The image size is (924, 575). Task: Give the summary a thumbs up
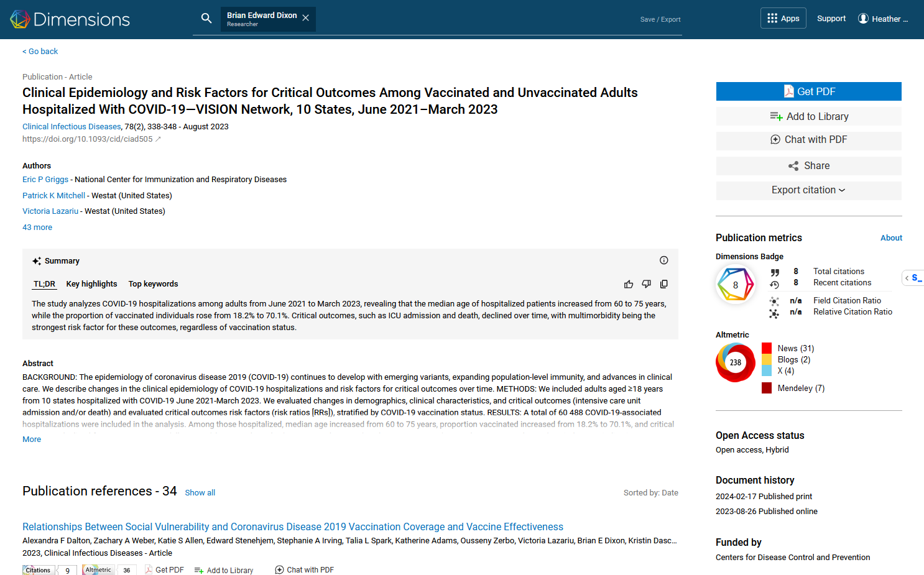coord(629,284)
